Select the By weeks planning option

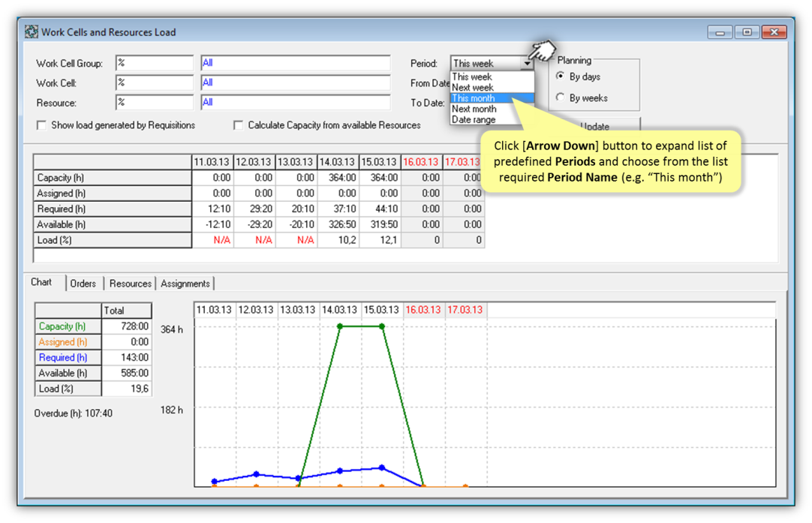[x=561, y=98]
